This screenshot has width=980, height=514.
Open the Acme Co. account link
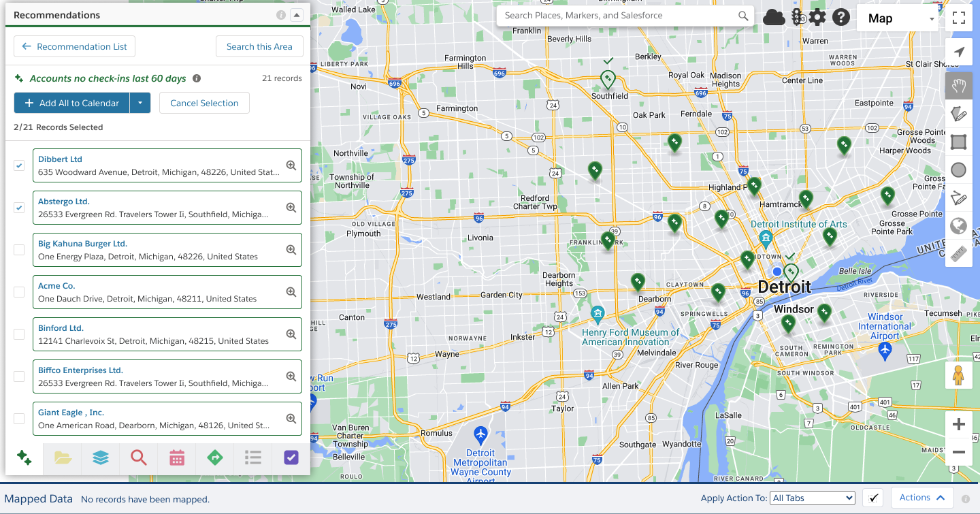56,286
